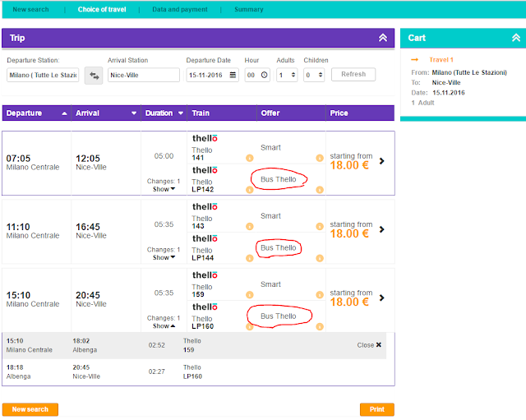Click the Departure Date field 15-11-2016
The image size is (526, 420).
coord(212,75)
